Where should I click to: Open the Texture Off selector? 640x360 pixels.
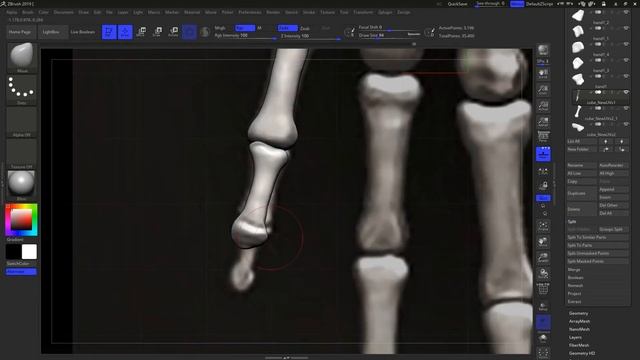coord(22,154)
